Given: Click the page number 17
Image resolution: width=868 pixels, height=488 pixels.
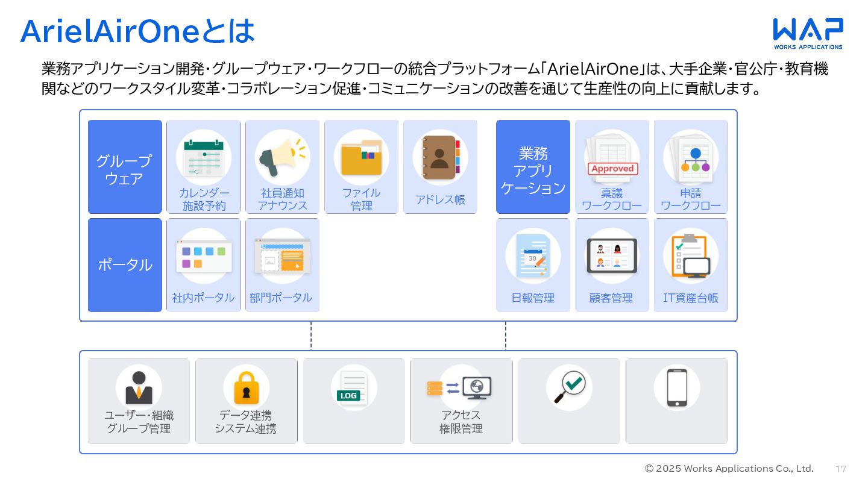Looking at the screenshot, I should coord(841,469).
